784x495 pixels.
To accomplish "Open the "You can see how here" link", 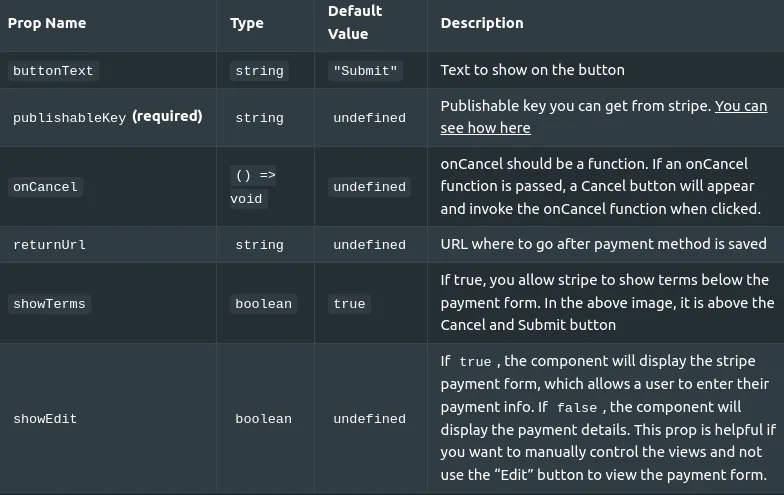I will (x=604, y=117).
